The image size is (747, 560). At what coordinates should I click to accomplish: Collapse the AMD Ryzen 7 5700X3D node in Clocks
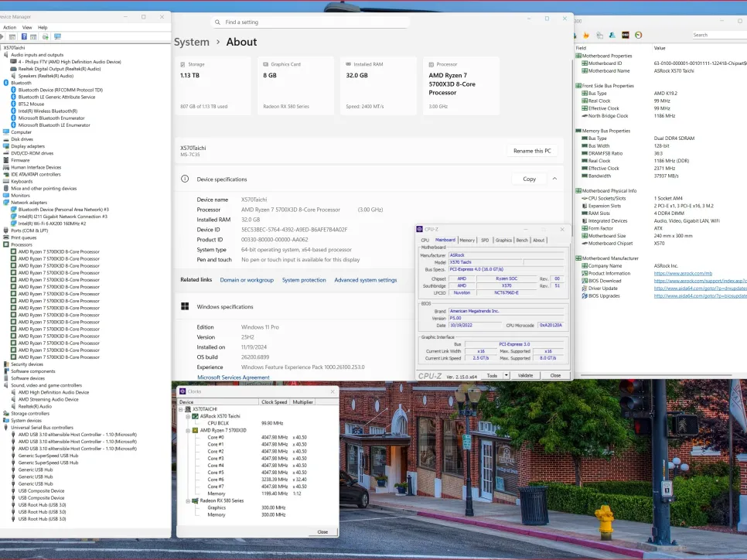188,430
